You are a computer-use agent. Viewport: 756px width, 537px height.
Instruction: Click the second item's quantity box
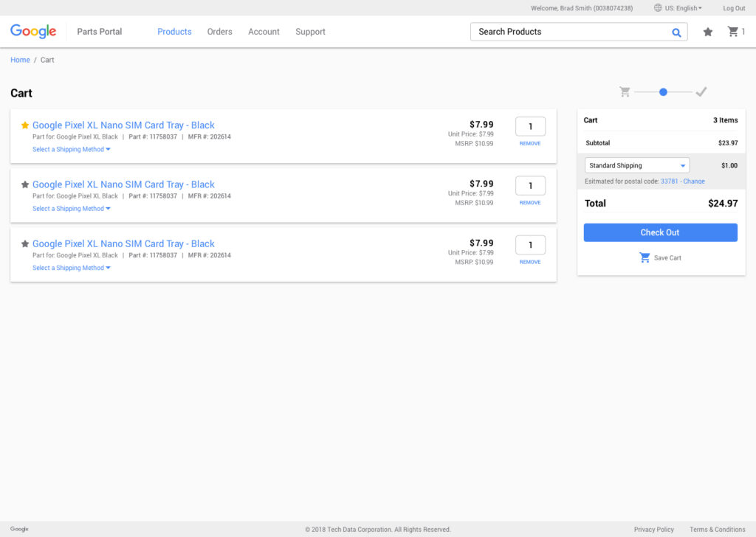pos(530,186)
